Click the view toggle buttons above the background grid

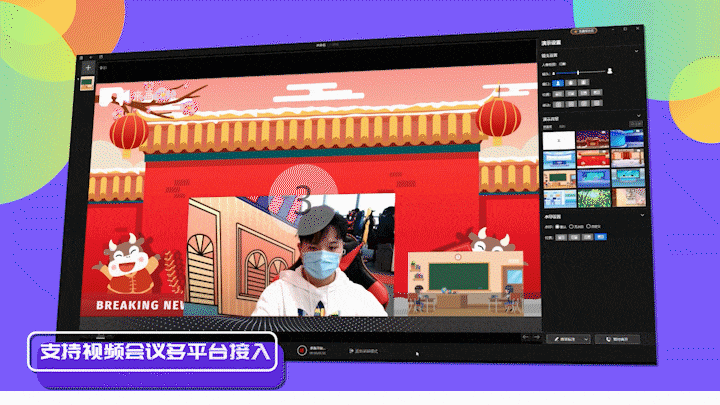636,124
